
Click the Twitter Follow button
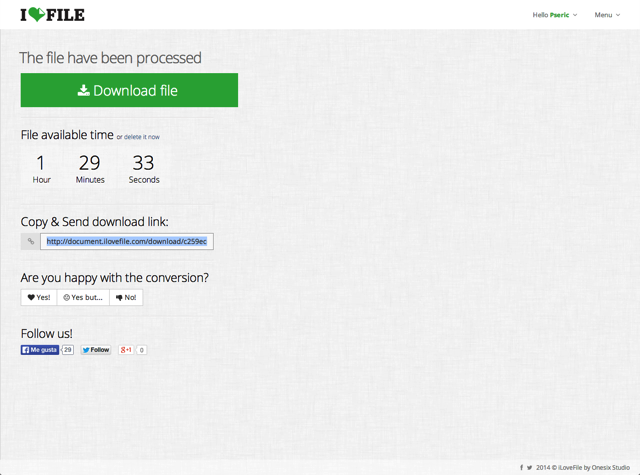pos(96,350)
